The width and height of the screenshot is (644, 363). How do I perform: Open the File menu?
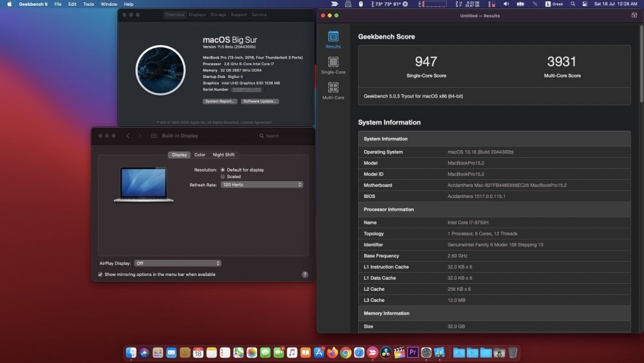[x=58, y=4]
